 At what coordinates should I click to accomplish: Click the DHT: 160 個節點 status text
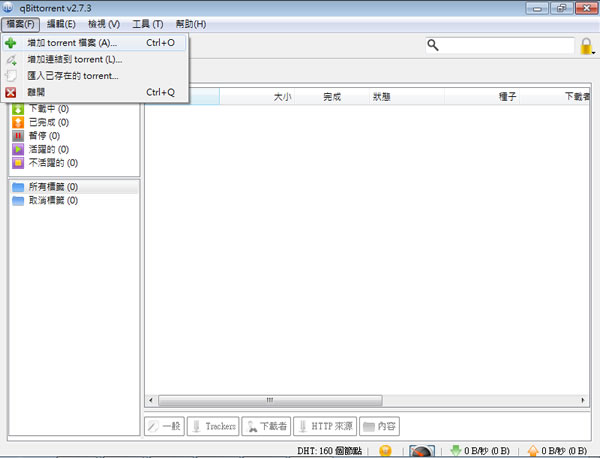(329, 451)
